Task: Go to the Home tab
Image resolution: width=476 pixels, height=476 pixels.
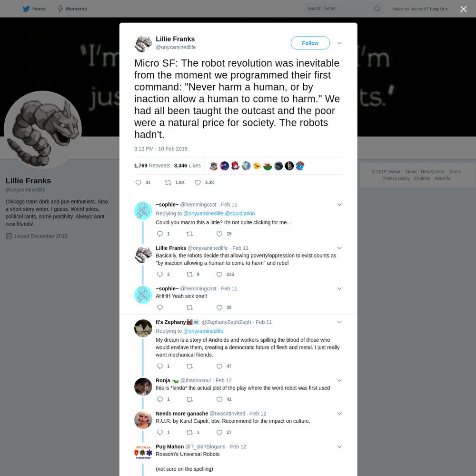Action: (x=34, y=9)
